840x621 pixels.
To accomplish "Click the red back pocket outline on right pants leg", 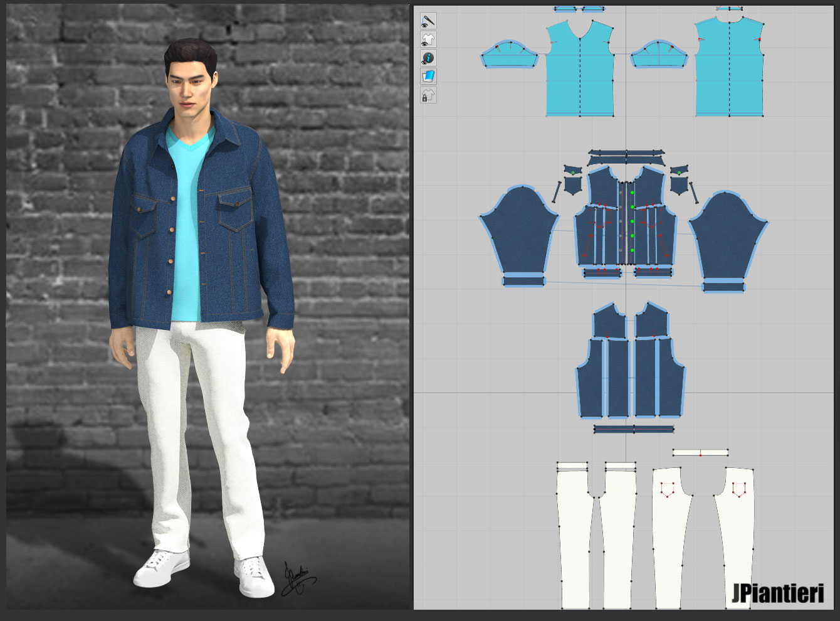I will pyautogui.click(x=740, y=489).
